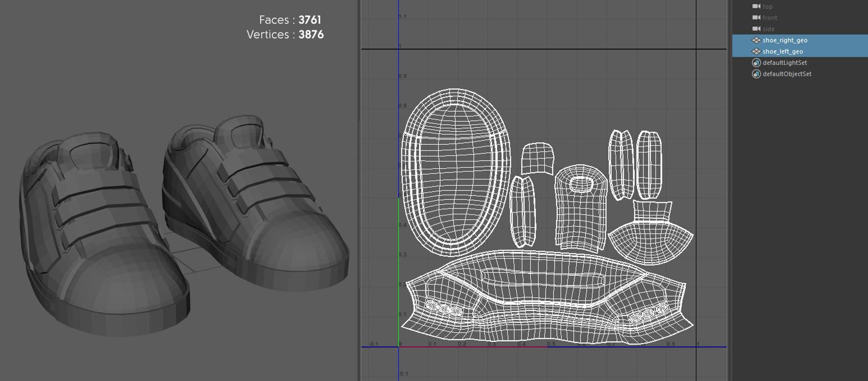868x381 pixels.
Task: Select the side camera icon in outliner
Action: pos(756,29)
